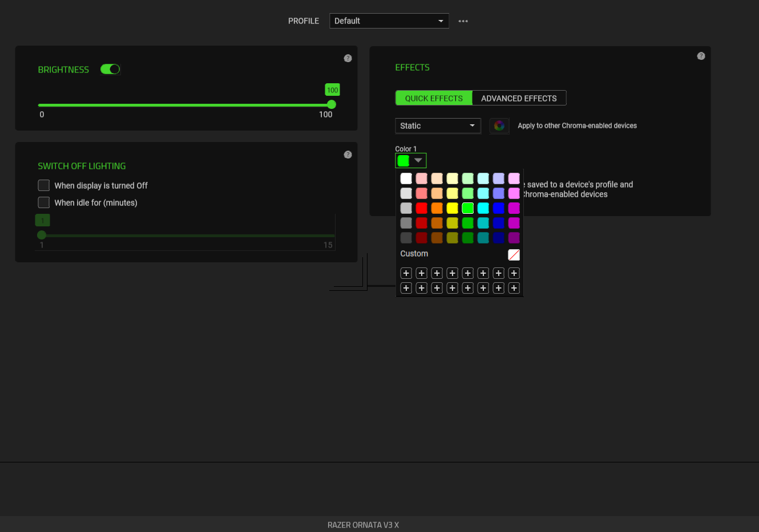759x532 pixels.
Task: Click the RAZER ORNATA V3 X device label
Action: click(x=363, y=525)
